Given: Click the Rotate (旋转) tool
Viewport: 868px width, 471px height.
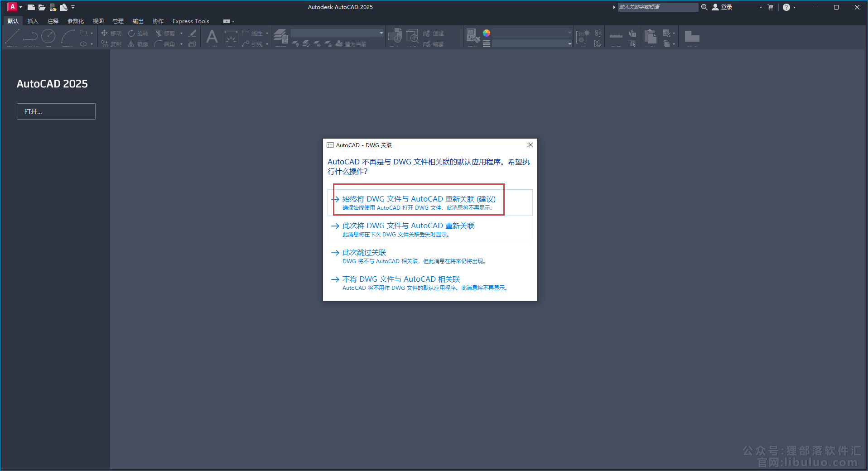Looking at the screenshot, I should 138,33.
